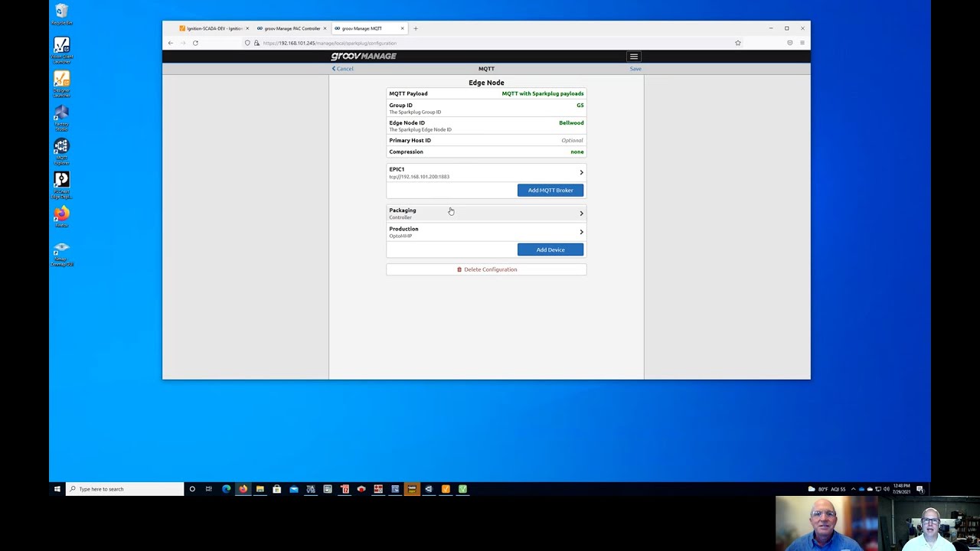The image size is (980, 551).
Task: Click the site security padlock icon
Action: (256, 43)
